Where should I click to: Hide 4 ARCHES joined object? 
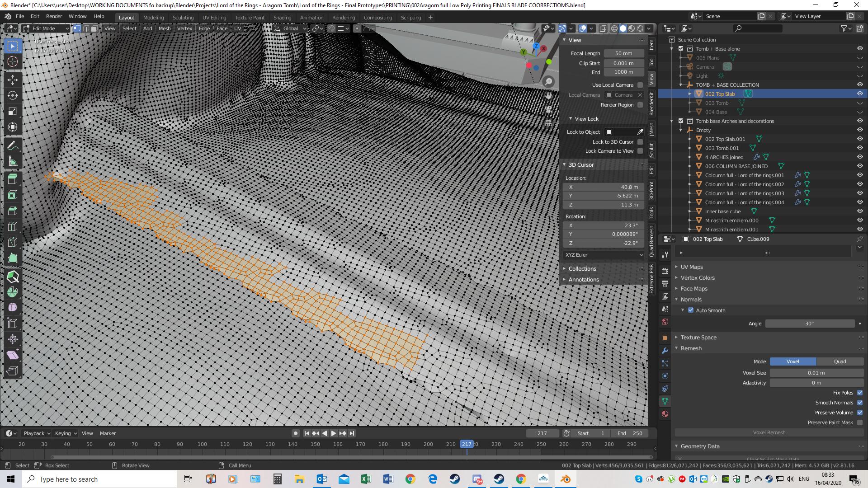pos(860,157)
